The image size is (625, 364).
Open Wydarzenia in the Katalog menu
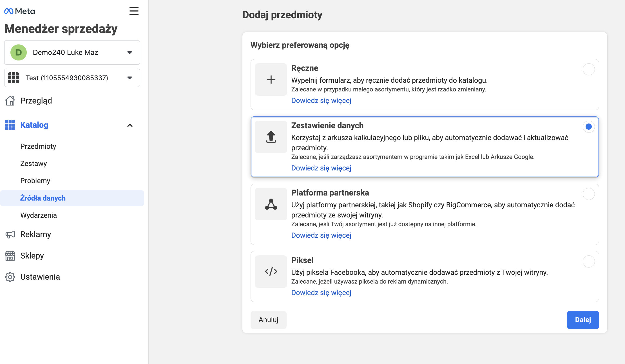[39, 215]
